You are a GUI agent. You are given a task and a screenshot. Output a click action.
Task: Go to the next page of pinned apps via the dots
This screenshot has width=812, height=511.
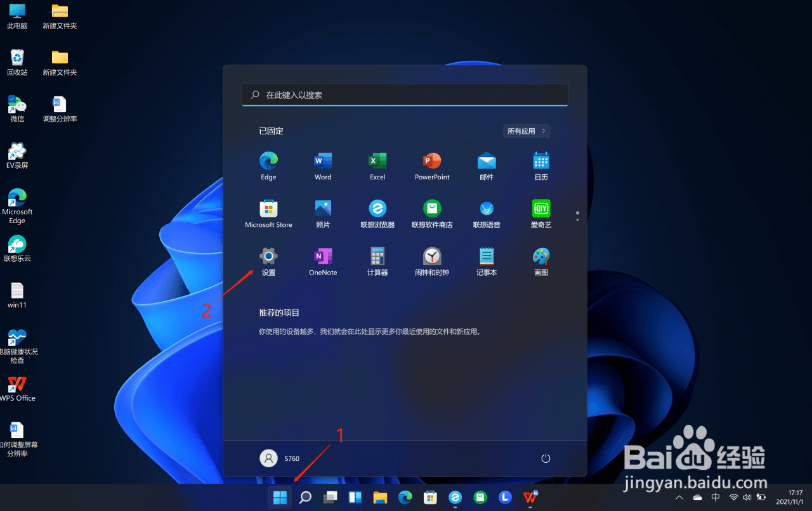click(x=577, y=219)
